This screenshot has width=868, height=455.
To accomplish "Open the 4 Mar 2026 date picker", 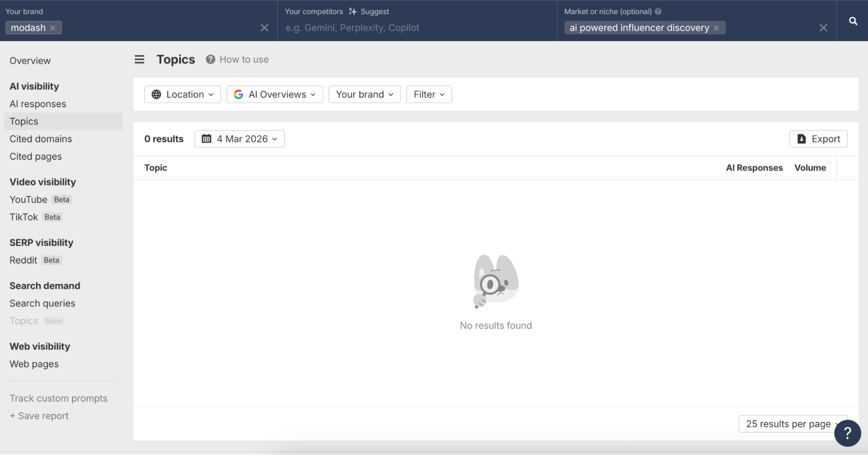I will (x=239, y=139).
